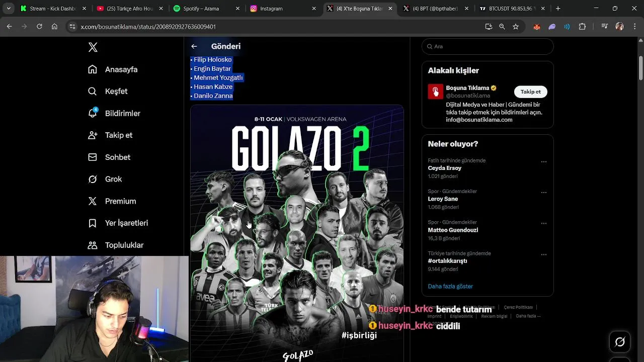Image resolution: width=644 pixels, height=362 pixels.
Task: Open Anasayfa home icon
Action: tap(93, 69)
